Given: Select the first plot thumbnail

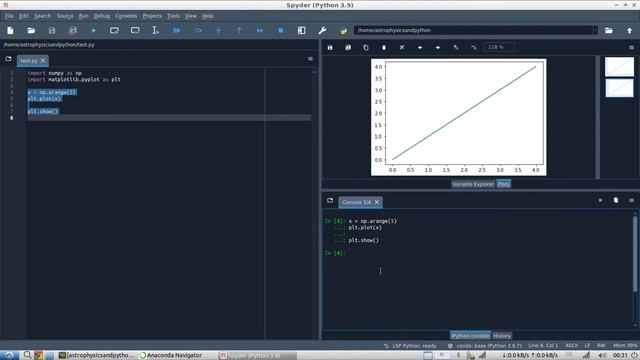Looking at the screenshot, I should point(619,67).
